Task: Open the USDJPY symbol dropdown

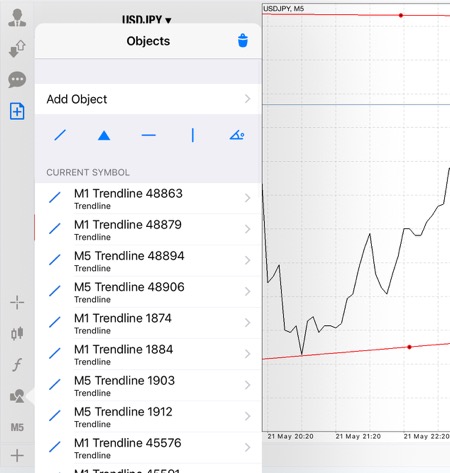Action: click(147, 20)
